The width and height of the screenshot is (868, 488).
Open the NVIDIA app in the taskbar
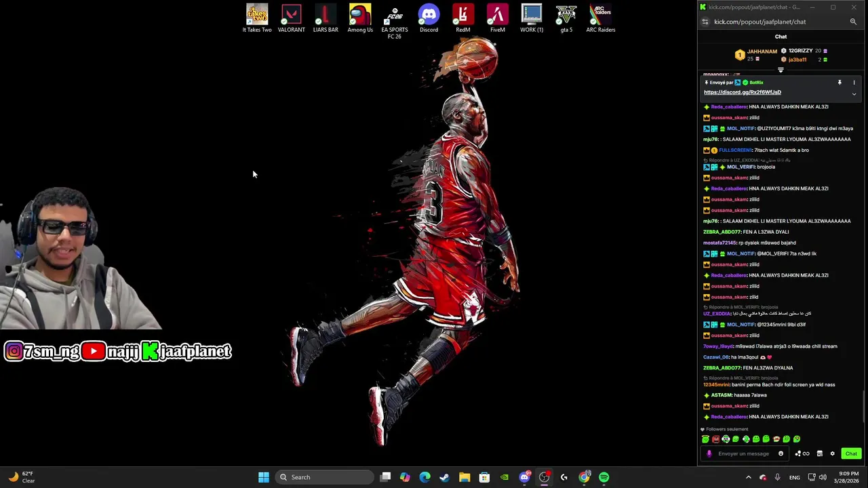point(505,477)
